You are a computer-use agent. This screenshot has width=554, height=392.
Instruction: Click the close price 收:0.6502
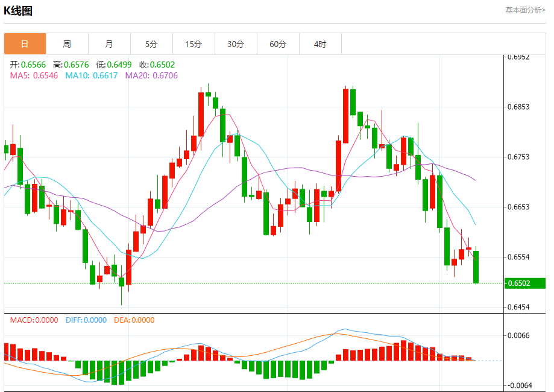pyautogui.click(x=157, y=65)
